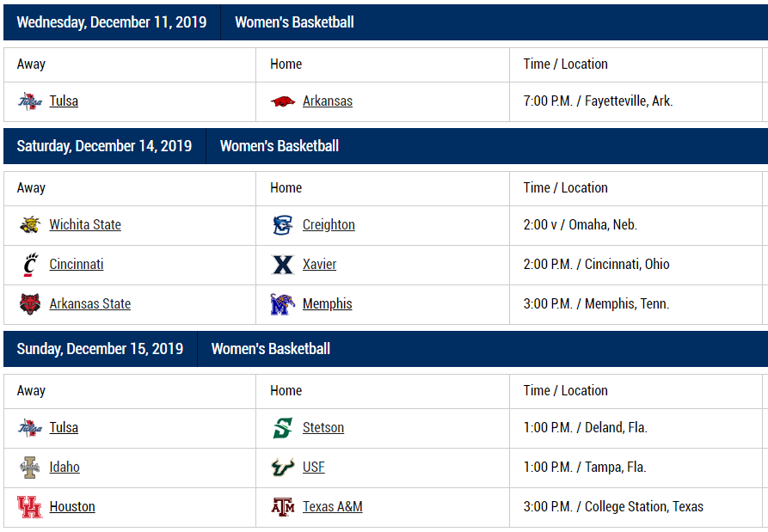The height and width of the screenshot is (532, 768).
Task: Click the Memphis Tigers logo icon
Action: coord(283,304)
